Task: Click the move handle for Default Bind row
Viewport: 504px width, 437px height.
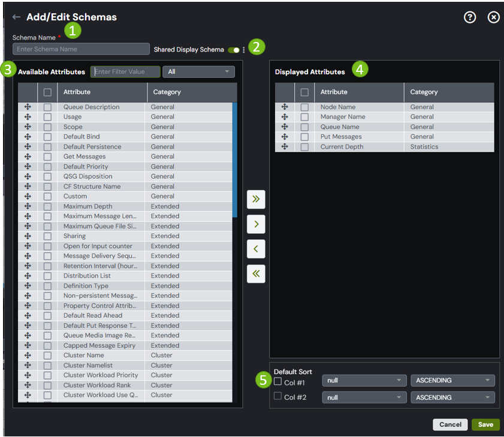Action: 28,137
